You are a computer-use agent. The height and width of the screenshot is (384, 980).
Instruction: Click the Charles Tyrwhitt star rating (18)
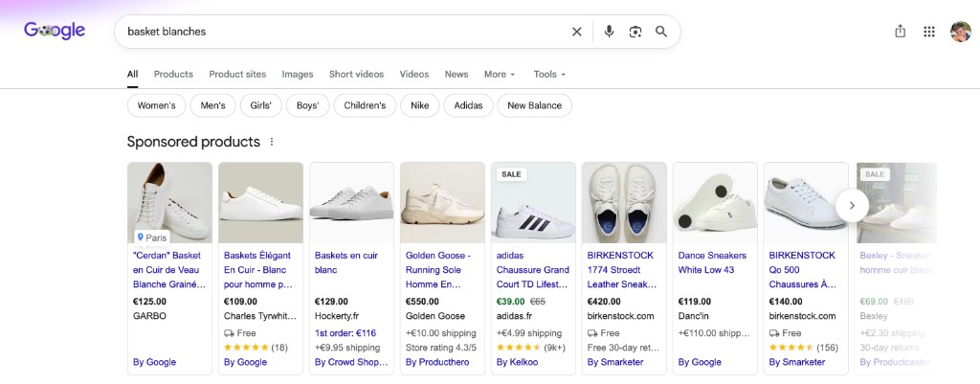(x=256, y=347)
